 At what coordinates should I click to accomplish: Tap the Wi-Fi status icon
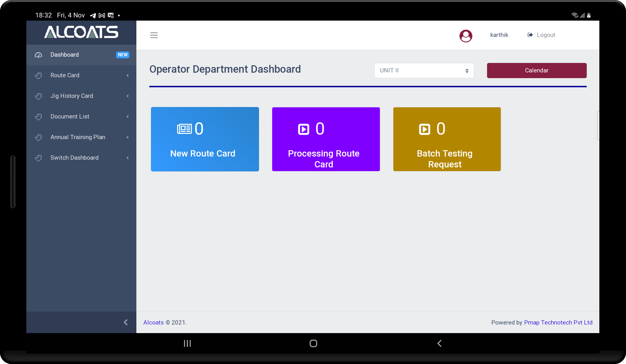[x=574, y=15]
